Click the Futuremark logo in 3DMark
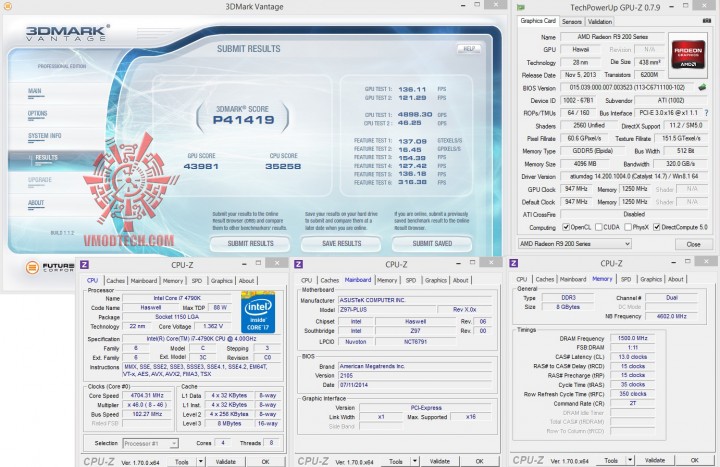 [x=50, y=267]
